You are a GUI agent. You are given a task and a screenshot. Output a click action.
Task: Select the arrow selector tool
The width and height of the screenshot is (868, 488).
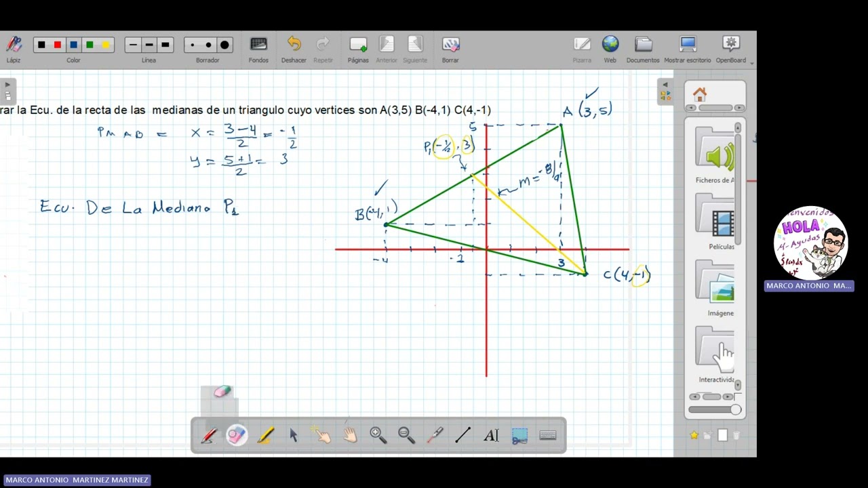tap(294, 436)
